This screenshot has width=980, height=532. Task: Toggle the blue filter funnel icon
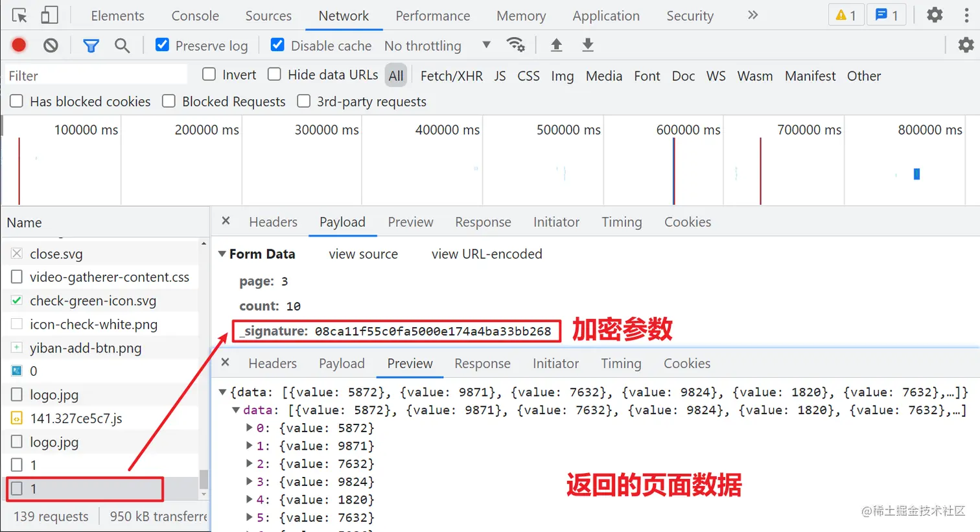[91, 45]
